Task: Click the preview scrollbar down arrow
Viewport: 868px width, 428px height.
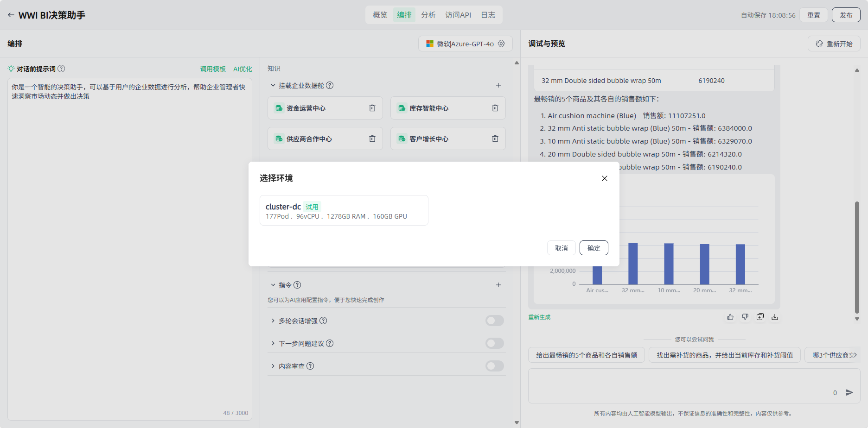Action: [x=857, y=319]
